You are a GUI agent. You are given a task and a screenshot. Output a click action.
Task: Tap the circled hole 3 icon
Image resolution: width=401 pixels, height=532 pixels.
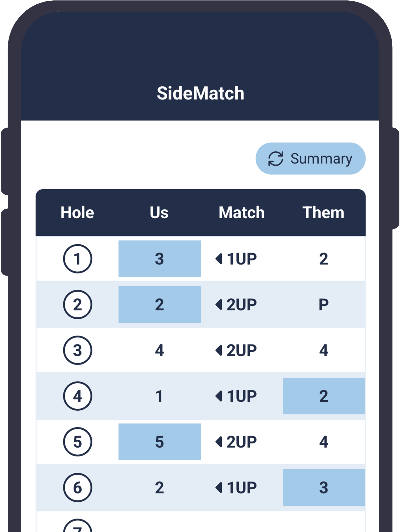click(x=77, y=350)
